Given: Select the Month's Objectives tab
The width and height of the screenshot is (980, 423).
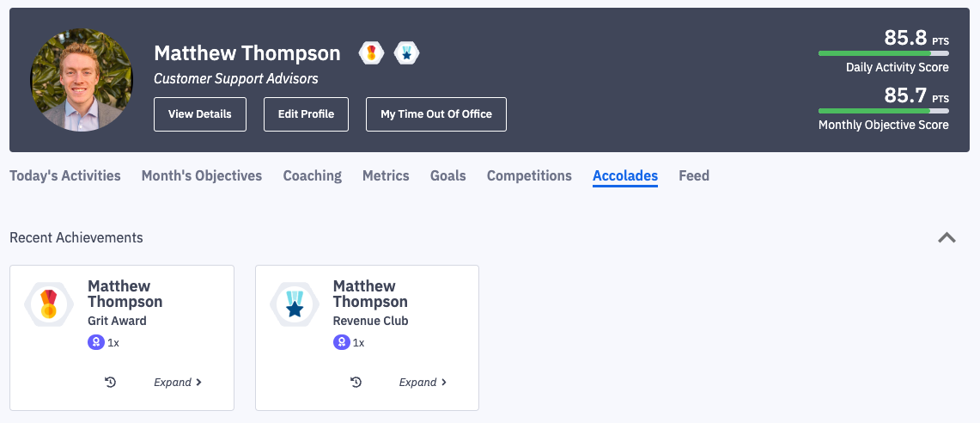Looking at the screenshot, I should (202, 175).
